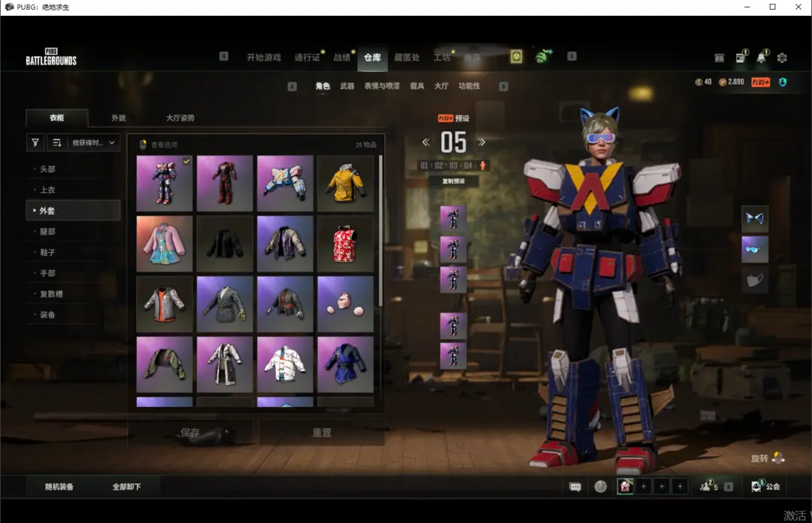Select the yellow hoodie jacket thumbnail
Viewport: 812px width, 523px height.
coord(345,183)
